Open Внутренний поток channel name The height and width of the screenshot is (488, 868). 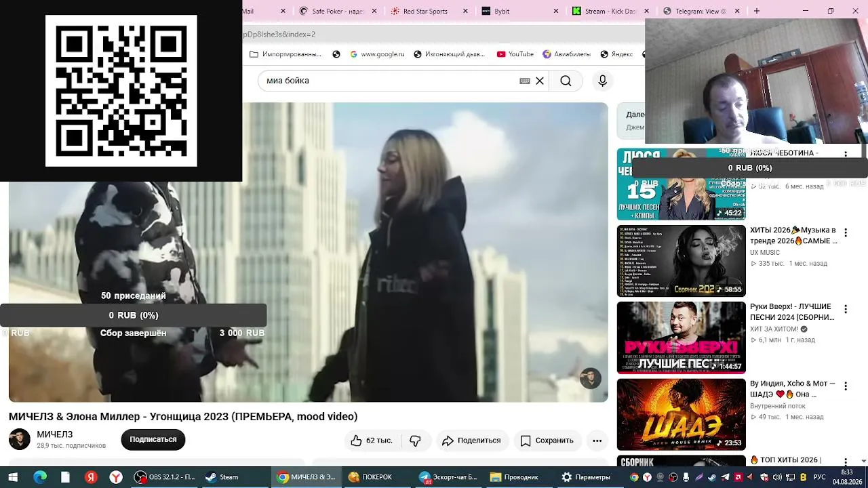(778, 406)
